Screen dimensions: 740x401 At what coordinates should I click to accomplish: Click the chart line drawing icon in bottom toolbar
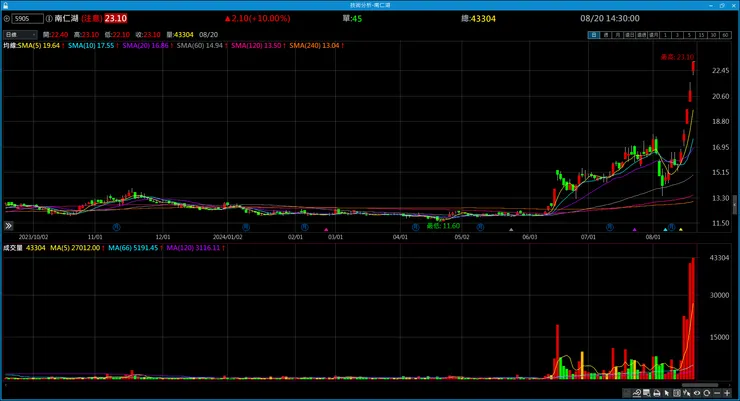tap(637, 393)
